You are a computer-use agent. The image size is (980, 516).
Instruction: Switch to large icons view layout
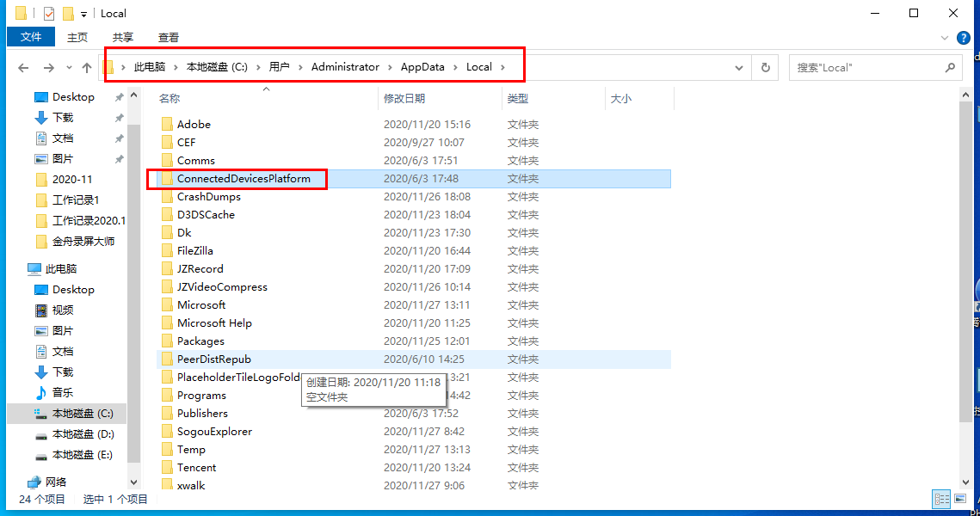[x=960, y=499]
